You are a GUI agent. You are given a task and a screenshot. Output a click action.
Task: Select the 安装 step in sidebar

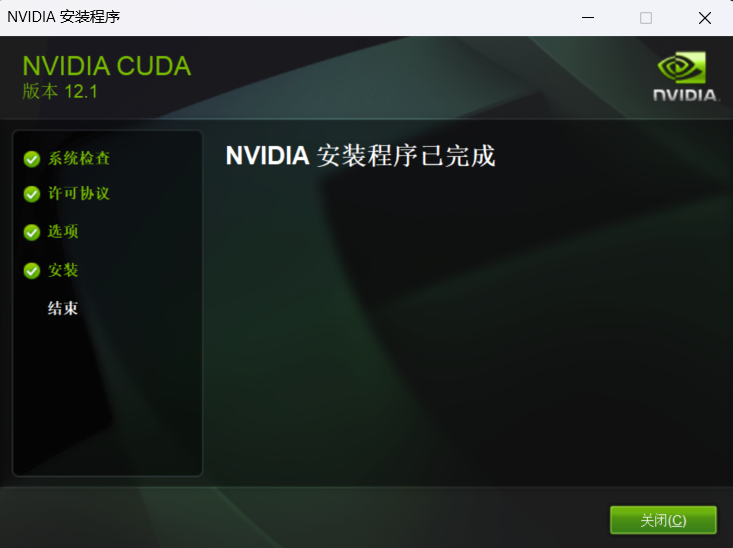coord(63,270)
